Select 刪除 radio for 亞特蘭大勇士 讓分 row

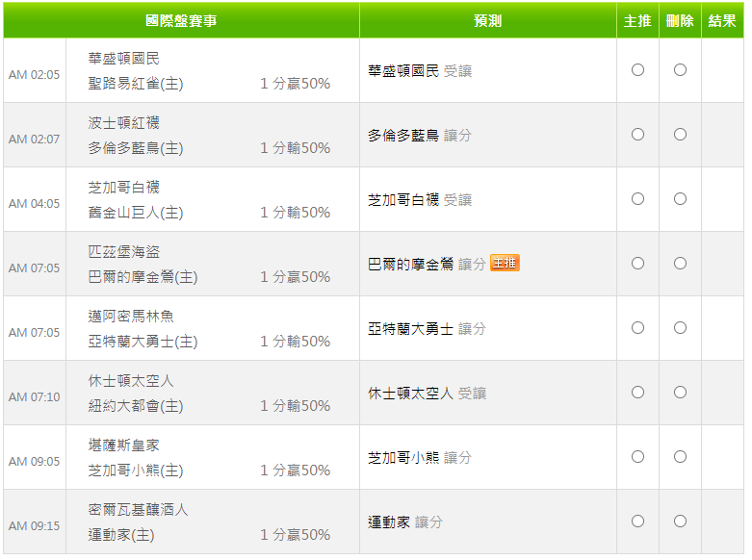coord(680,328)
